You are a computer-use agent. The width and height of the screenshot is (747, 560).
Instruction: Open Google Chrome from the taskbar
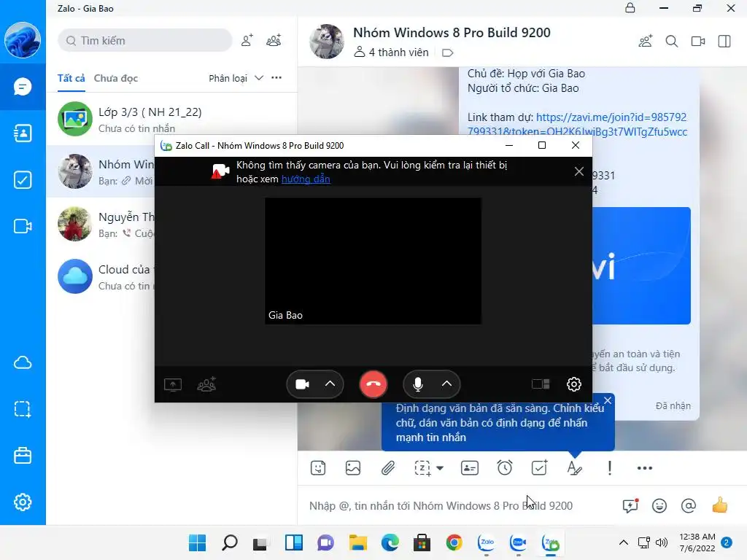pos(454,542)
